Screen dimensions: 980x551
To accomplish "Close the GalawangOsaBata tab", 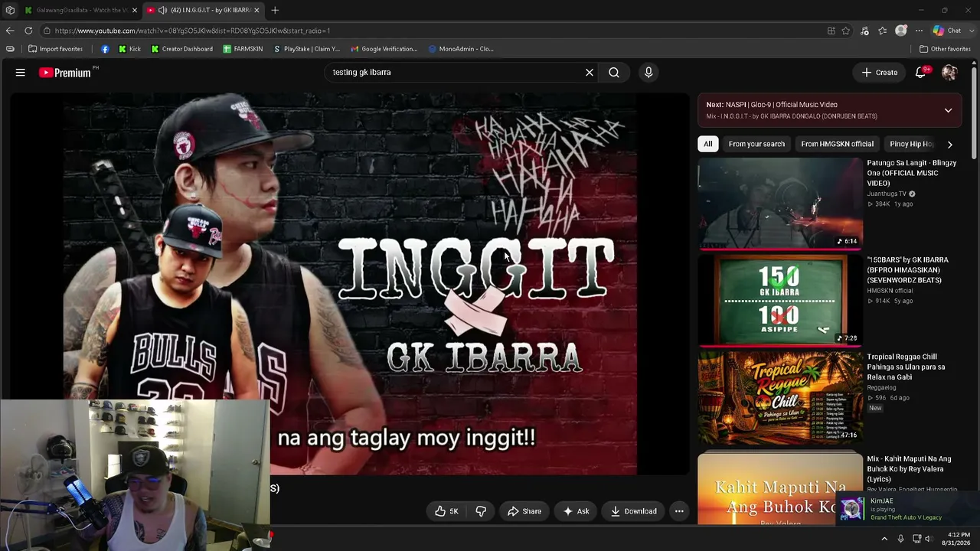I will 134,10.
